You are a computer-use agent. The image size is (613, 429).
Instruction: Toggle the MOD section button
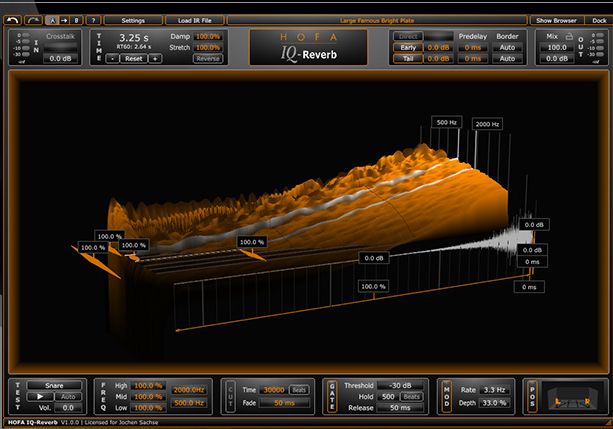point(446,397)
